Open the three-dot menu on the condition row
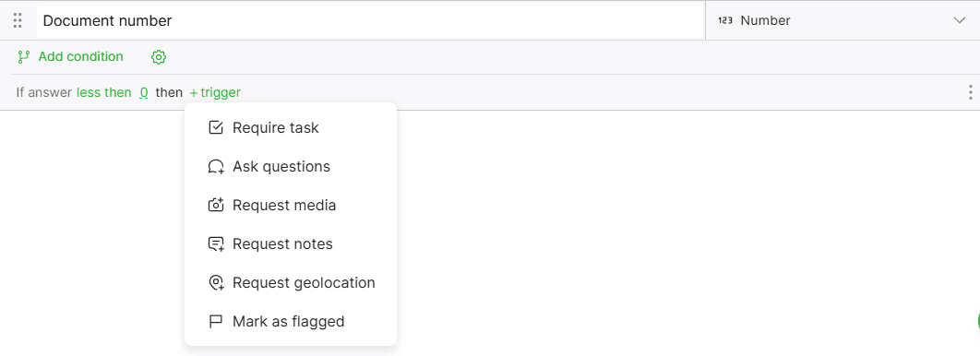Viewport: 980px width, 356px height. [x=970, y=92]
